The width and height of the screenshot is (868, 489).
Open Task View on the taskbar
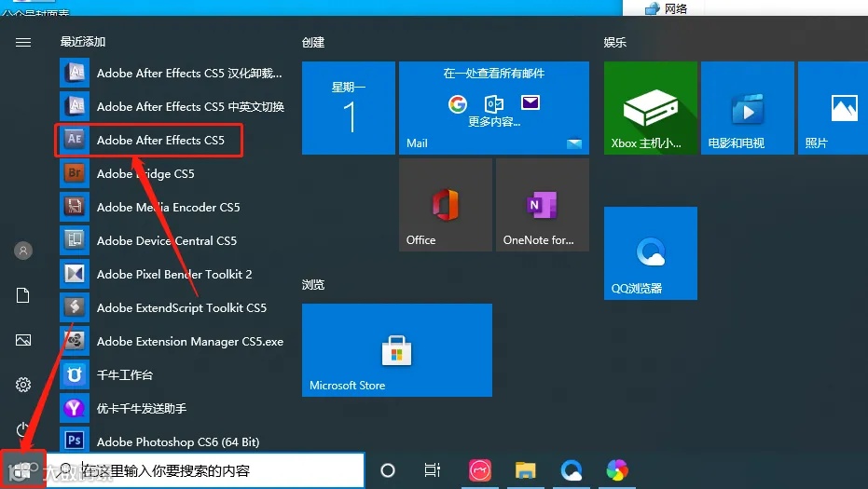point(433,470)
